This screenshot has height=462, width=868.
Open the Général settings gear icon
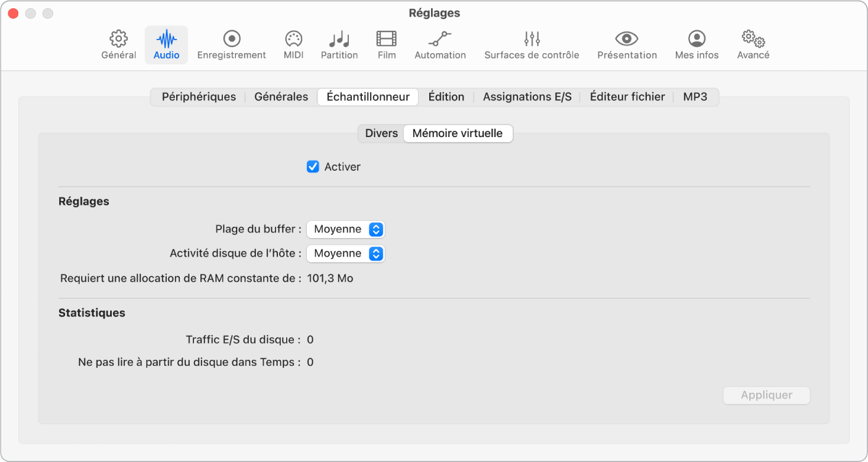coord(119,40)
